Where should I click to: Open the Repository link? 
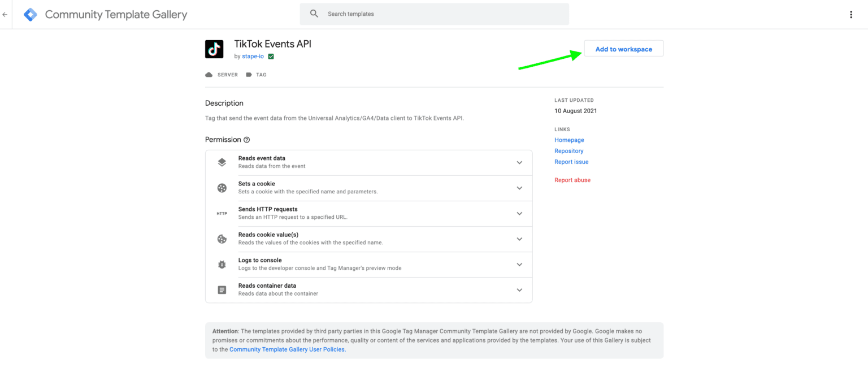(x=569, y=151)
